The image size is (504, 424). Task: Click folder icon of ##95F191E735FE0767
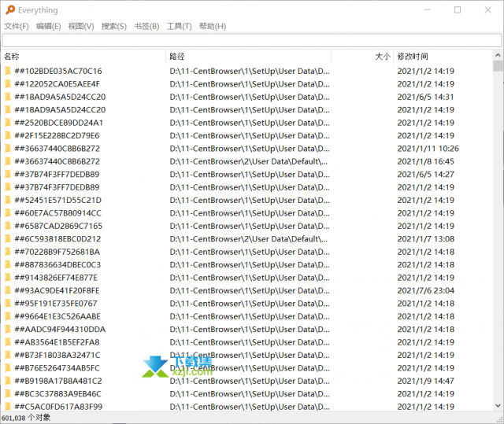[x=8, y=304]
